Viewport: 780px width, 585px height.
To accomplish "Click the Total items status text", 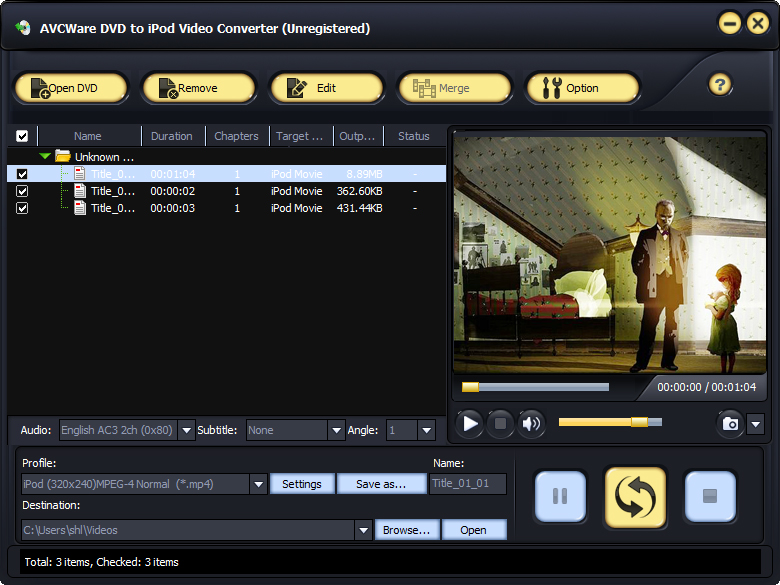I will click(101, 562).
